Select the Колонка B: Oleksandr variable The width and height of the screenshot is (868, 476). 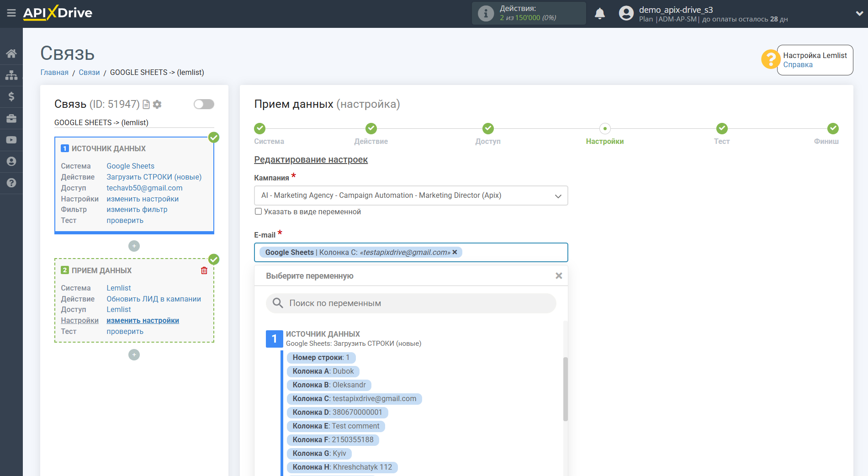tap(329, 385)
